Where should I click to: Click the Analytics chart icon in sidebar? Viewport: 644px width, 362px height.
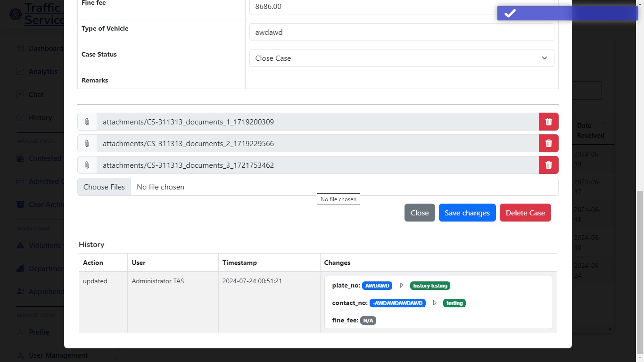pos(20,72)
